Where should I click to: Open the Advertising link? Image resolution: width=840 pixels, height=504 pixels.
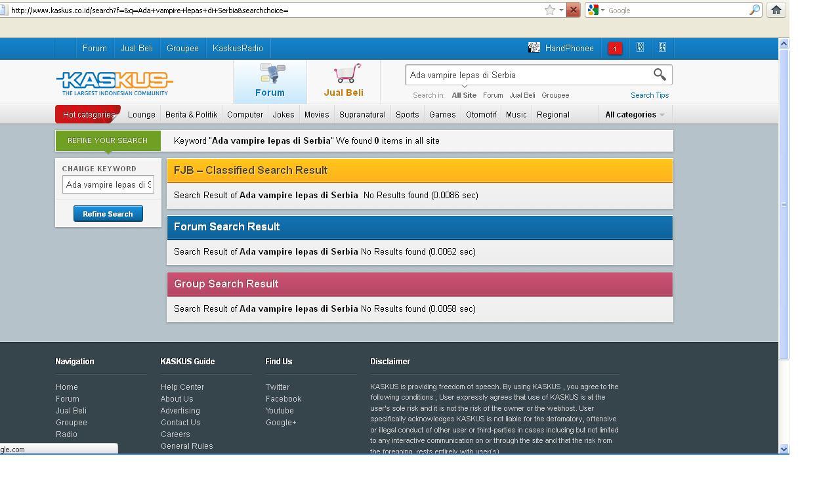point(180,411)
